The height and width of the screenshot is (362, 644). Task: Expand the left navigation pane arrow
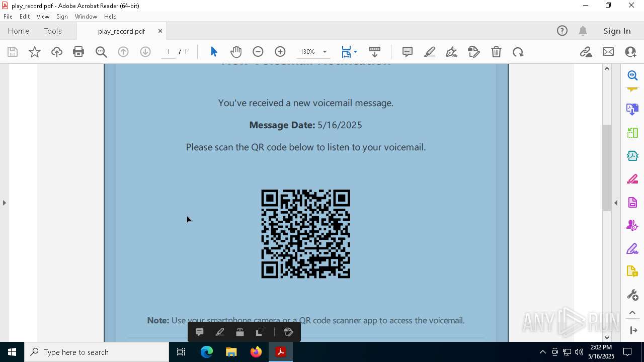[5, 203]
